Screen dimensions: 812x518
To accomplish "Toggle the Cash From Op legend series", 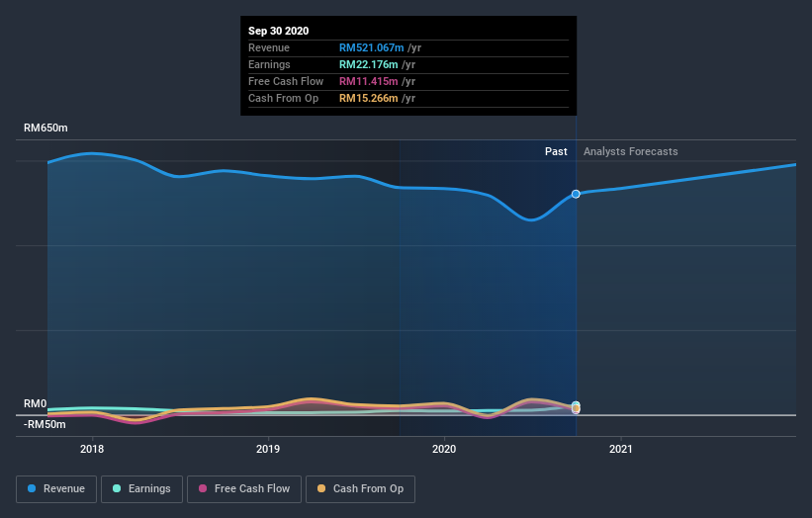I will click(360, 489).
